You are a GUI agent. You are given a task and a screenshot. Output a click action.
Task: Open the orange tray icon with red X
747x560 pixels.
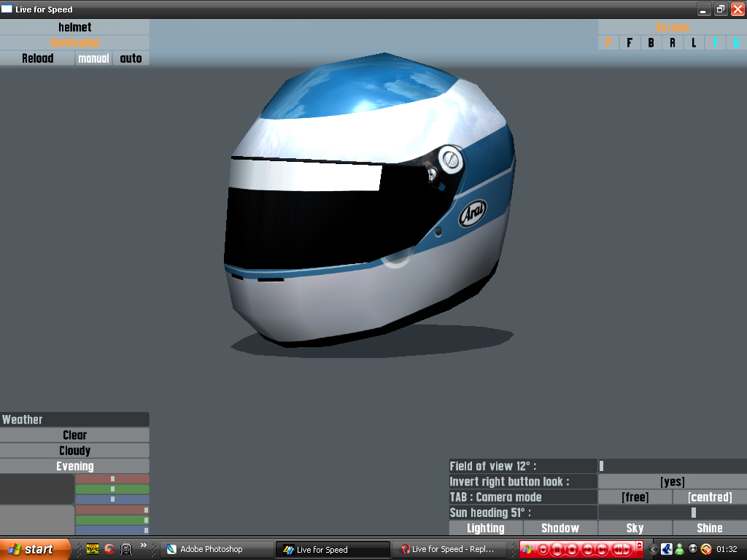click(x=706, y=549)
